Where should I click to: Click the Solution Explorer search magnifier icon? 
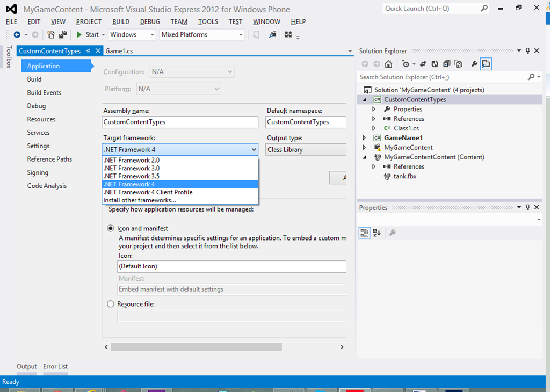tap(531, 77)
